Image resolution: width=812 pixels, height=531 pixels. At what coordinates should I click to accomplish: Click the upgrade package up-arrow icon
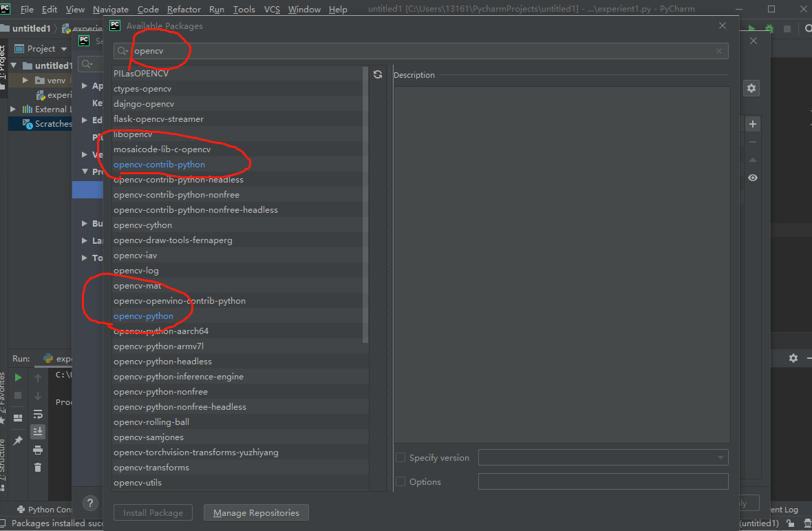(753, 160)
